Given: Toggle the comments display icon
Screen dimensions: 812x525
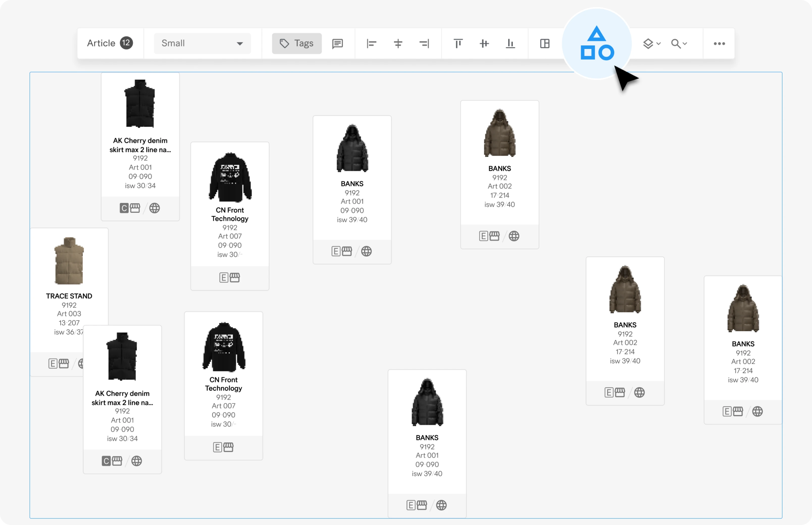Looking at the screenshot, I should 337,44.
